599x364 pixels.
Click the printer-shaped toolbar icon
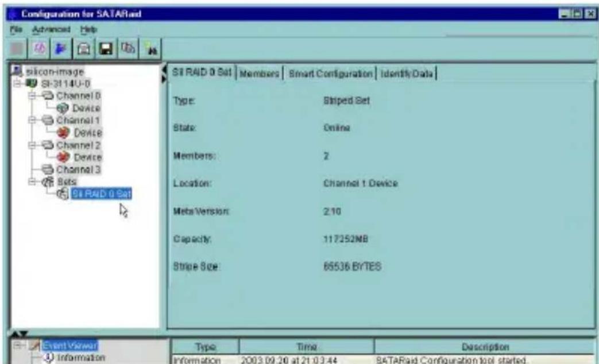pos(84,49)
